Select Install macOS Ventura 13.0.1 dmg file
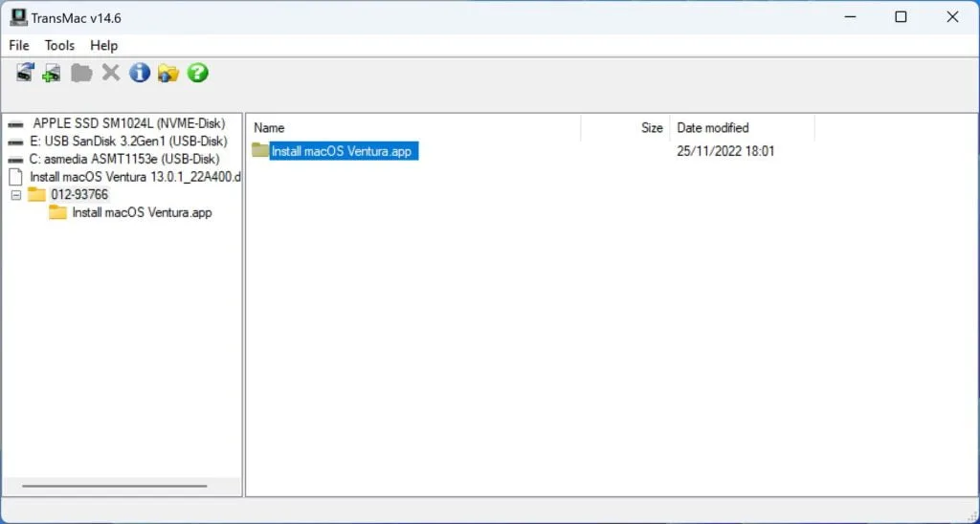The height and width of the screenshot is (524, 980). pos(135,177)
